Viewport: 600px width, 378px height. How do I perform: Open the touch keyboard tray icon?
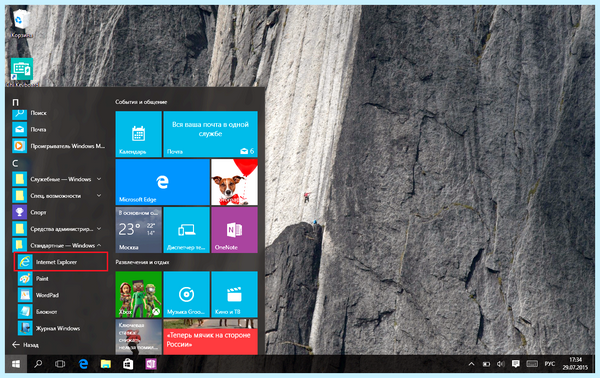tap(532, 364)
